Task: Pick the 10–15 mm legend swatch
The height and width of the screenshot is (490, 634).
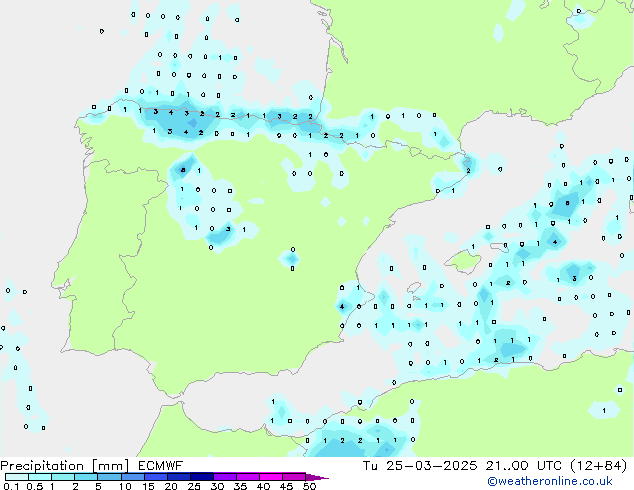Action: 132,477
